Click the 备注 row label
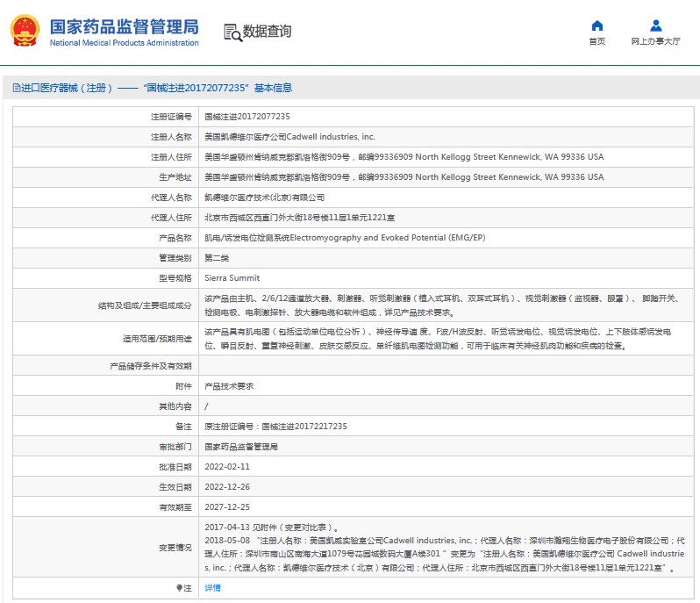The image size is (700, 603). [183, 426]
